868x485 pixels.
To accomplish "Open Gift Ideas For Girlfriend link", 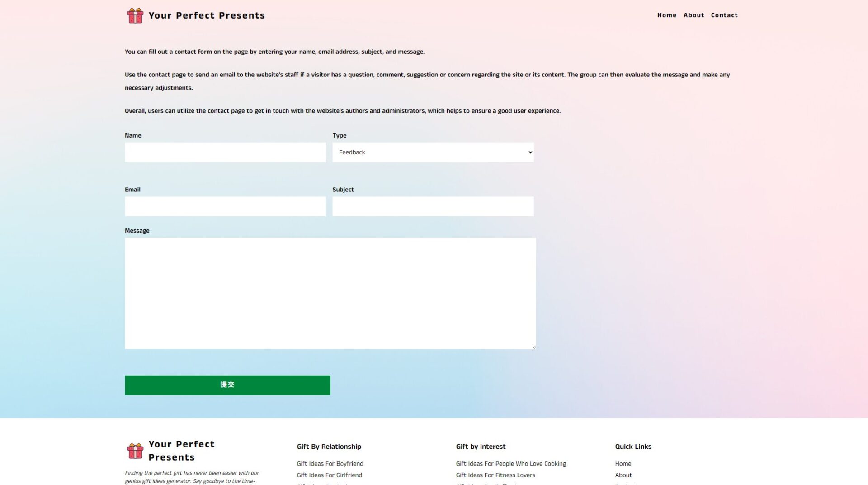I will [329, 475].
